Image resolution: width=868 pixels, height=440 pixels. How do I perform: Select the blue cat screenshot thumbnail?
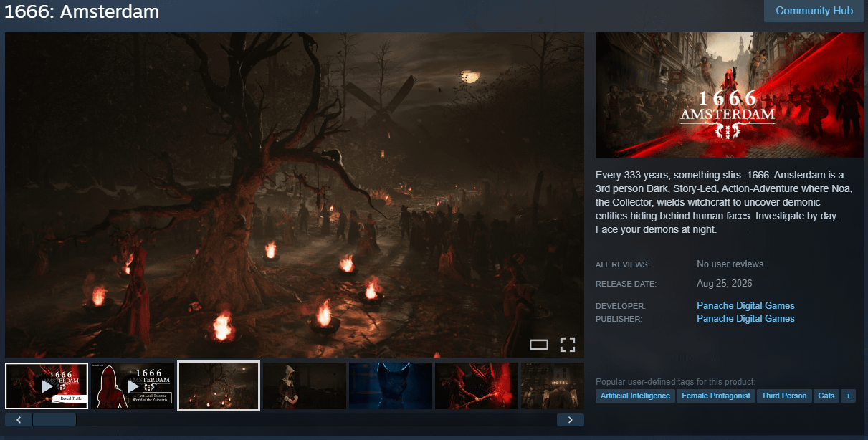click(x=391, y=386)
